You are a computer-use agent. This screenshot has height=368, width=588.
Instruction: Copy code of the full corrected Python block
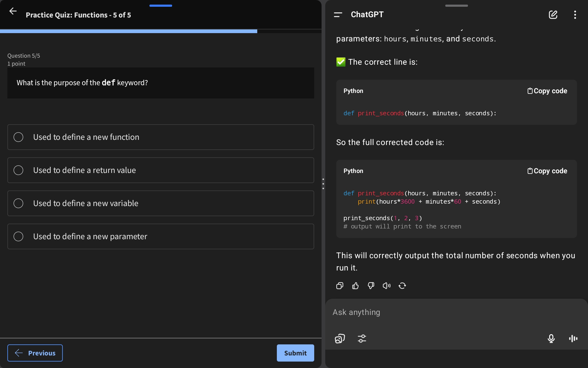pos(547,171)
